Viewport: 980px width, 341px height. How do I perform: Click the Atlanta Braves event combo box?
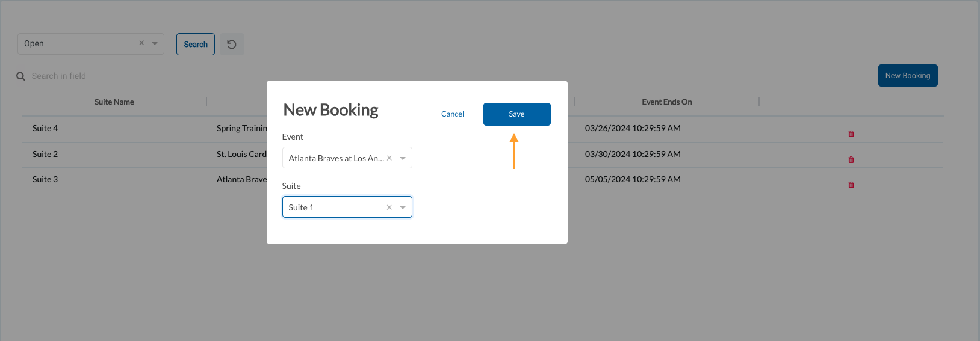[347, 158]
